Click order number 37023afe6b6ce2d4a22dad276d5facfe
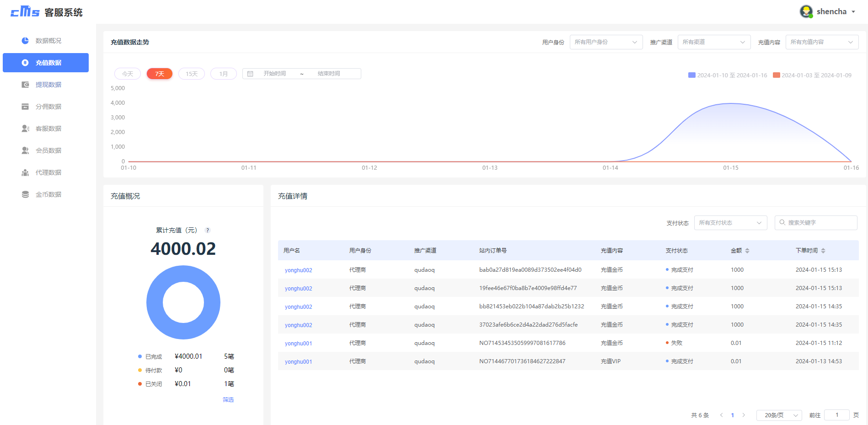The image size is (868, 425). coord(528,324)
